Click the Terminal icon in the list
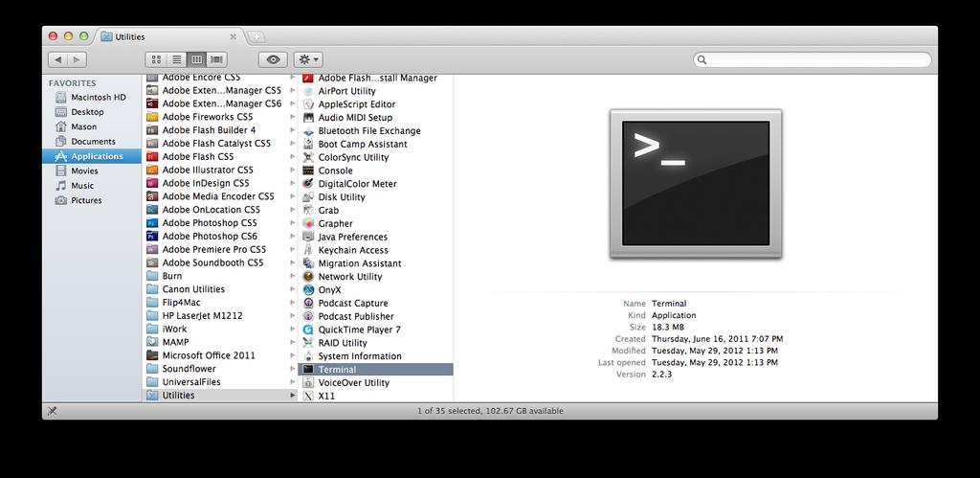 [308, 369]
